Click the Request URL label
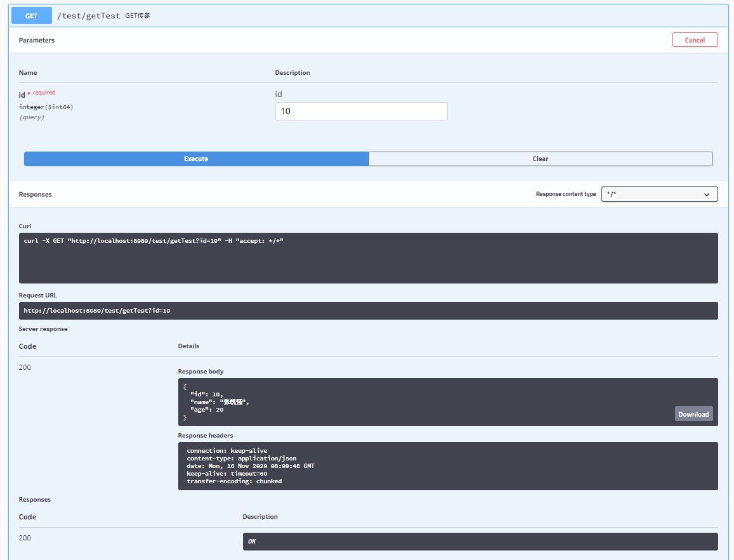734x560 pixels. 38,295
